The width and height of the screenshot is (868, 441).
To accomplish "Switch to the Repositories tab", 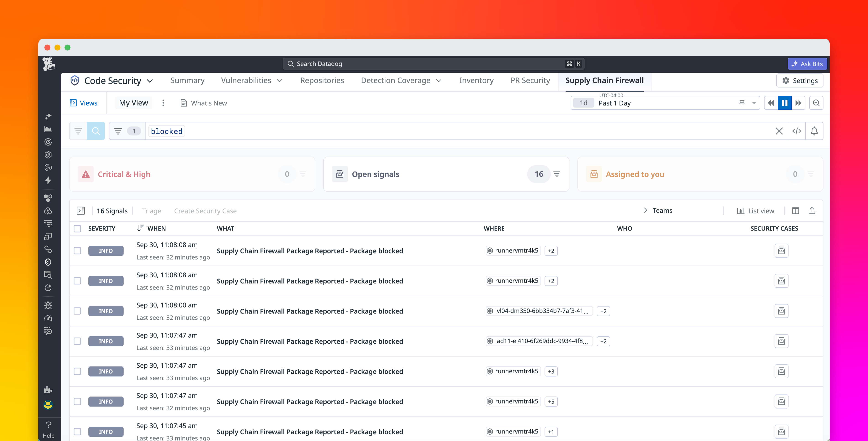I will 322,81.
